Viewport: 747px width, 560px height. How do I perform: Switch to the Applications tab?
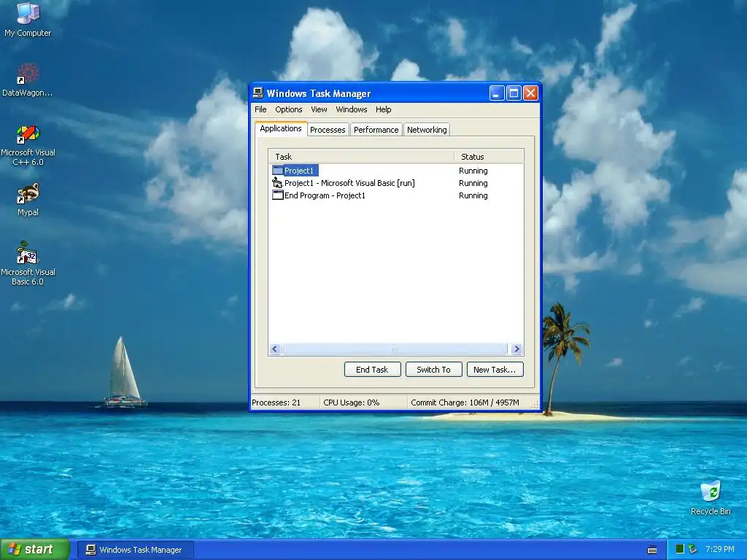(x=281, y=128)
